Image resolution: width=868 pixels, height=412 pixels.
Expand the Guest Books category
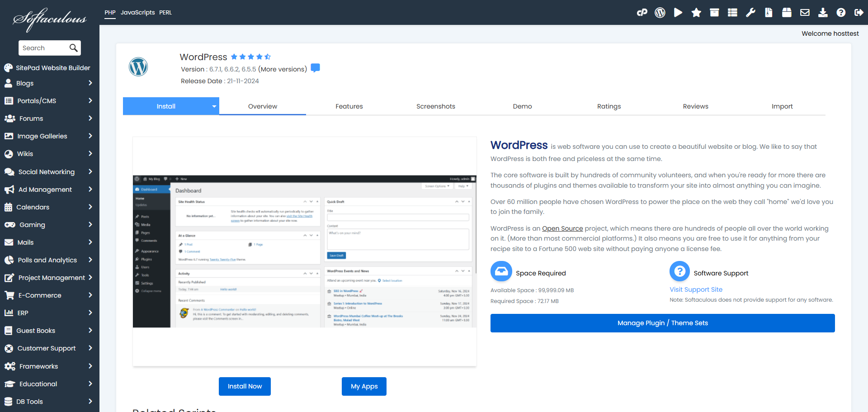(x=50, y=331)
